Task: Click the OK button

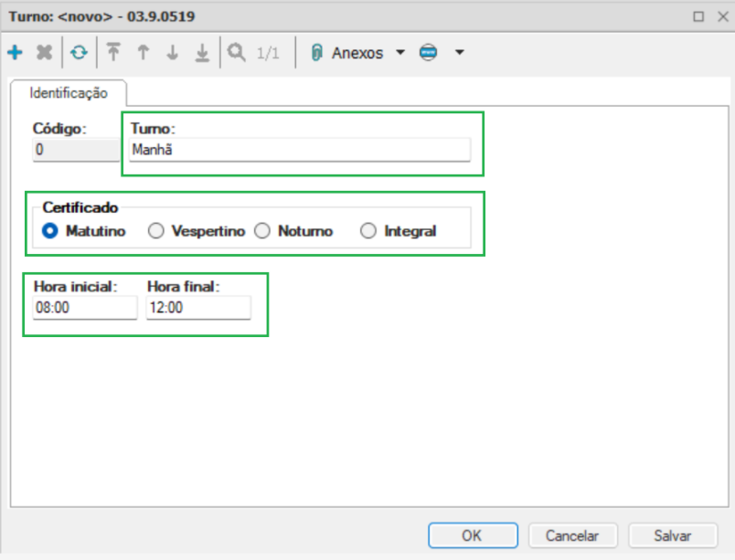Action: click(x=473, y=535)
